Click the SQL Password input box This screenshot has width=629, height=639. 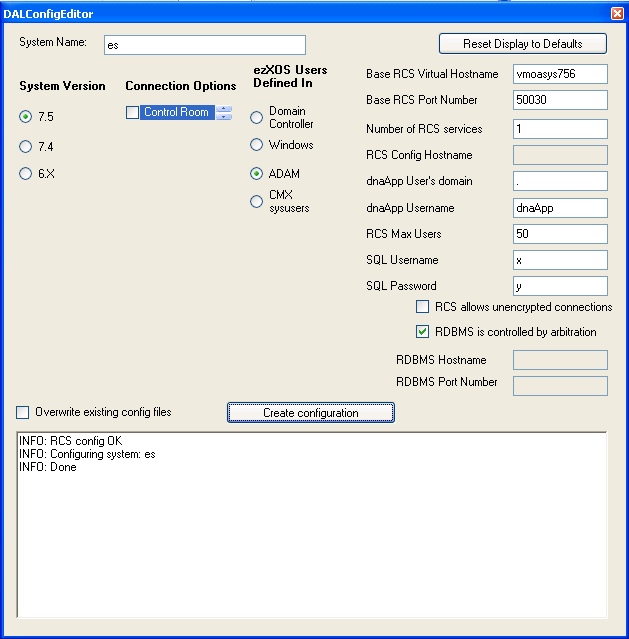point(559,286)
